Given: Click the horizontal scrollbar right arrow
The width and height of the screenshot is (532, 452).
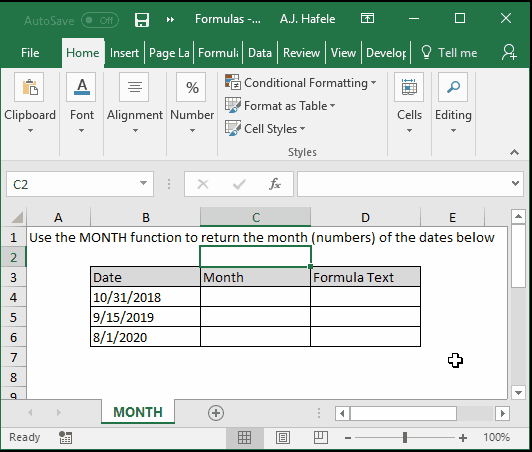Looking at the screenshot, I should (x=502, y=413).
